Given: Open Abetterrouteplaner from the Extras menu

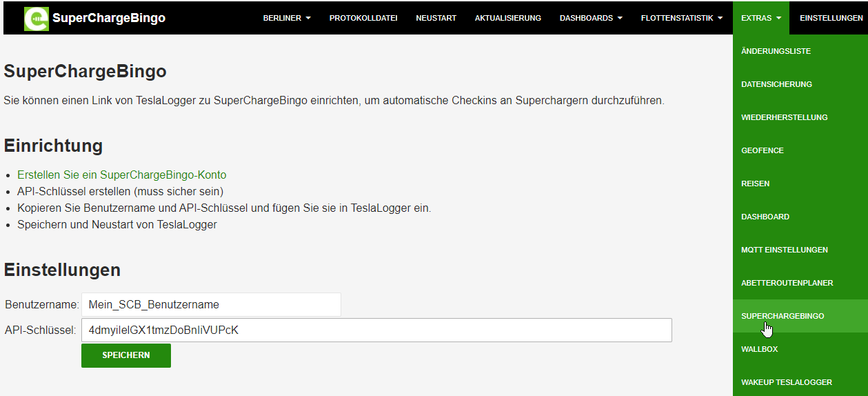Looking at the screenshot, I should [787, 283].
